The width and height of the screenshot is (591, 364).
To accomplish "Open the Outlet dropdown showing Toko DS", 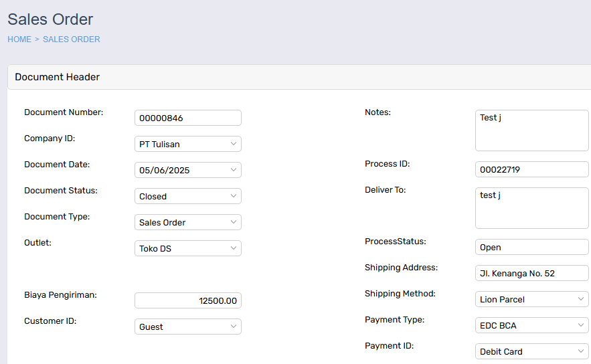I will coord(187,248).
